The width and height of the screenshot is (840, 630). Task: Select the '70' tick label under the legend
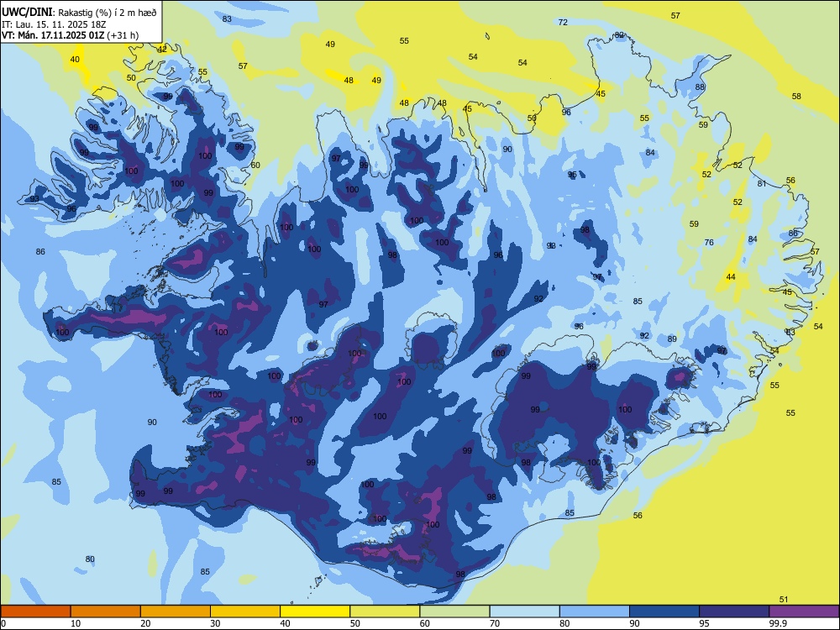pos(495,623)
